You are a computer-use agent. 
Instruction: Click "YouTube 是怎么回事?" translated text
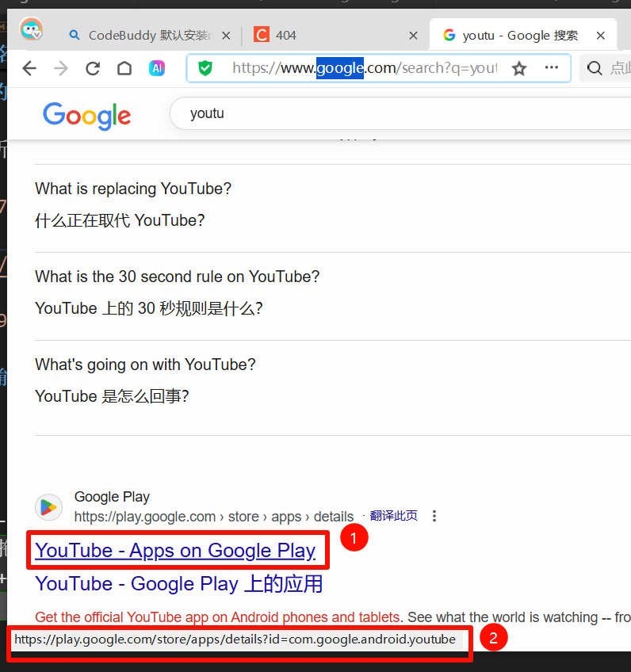point(112,396)
